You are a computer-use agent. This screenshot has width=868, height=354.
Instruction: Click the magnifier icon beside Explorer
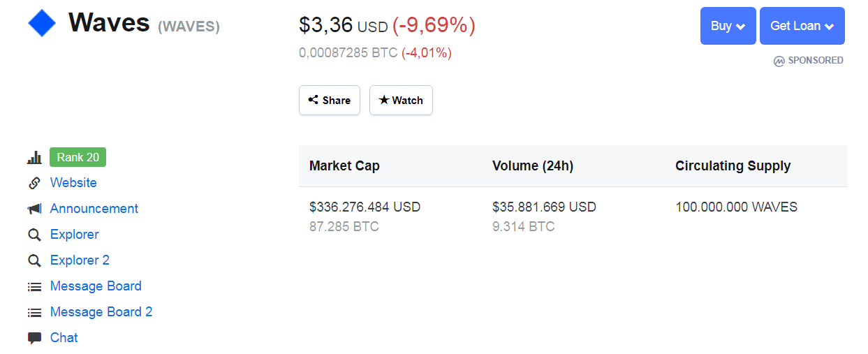[34, 235]
